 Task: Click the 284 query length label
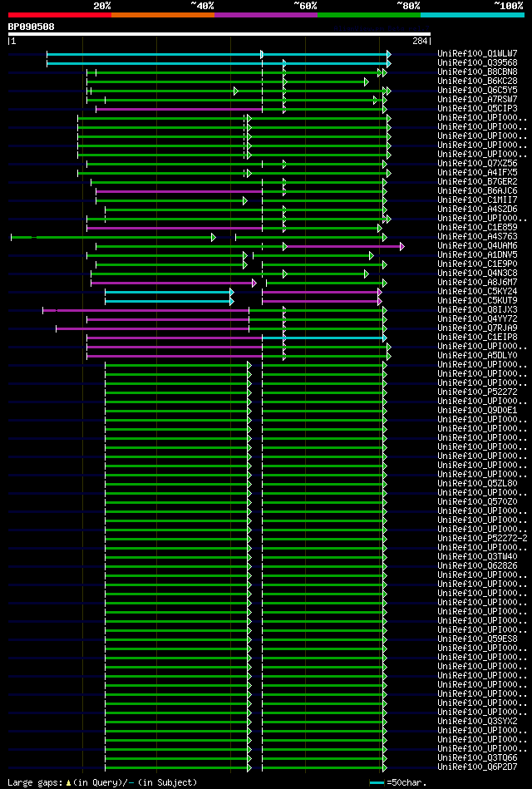pyautogui.click(x=421, y=42)
